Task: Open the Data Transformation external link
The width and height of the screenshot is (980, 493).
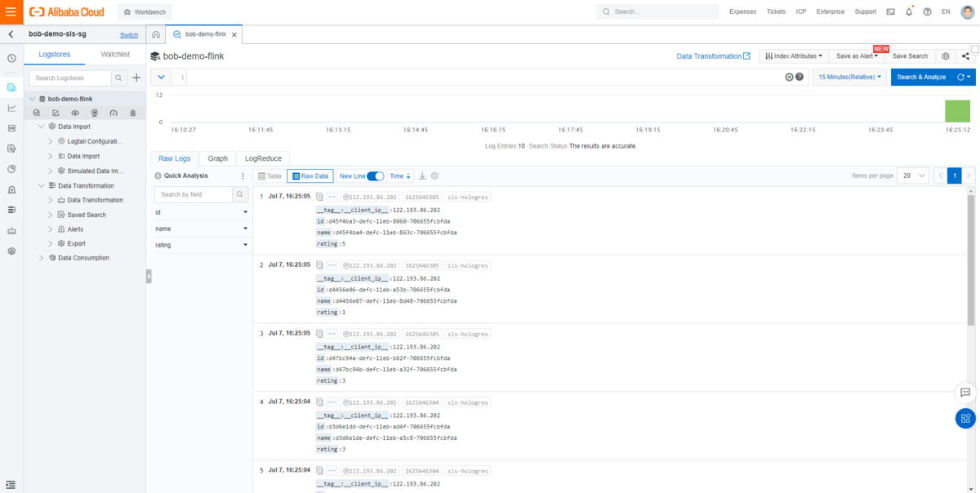Action: pyautogui.click(x=714, y=56)
